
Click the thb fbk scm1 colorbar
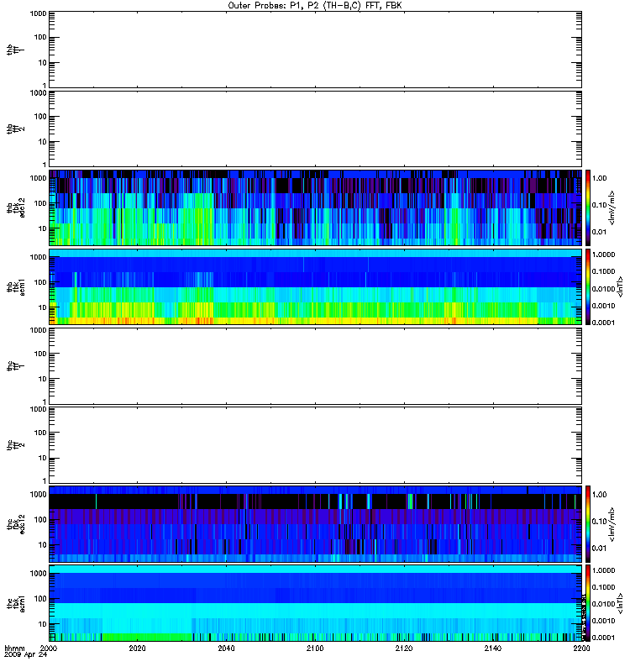coord(588,286)
